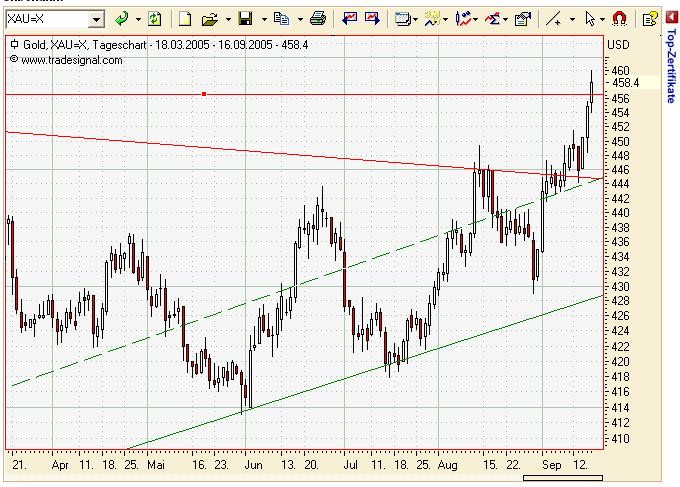Click the Jul date axis label
Image resolution: width=680 pixels, height=487 pixels.
click(x=350, y=465)
